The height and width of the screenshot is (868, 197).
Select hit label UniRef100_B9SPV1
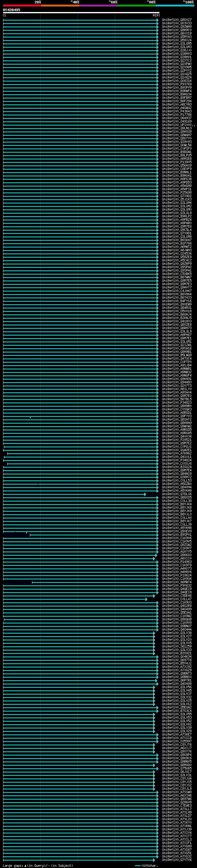click(177, 535)
